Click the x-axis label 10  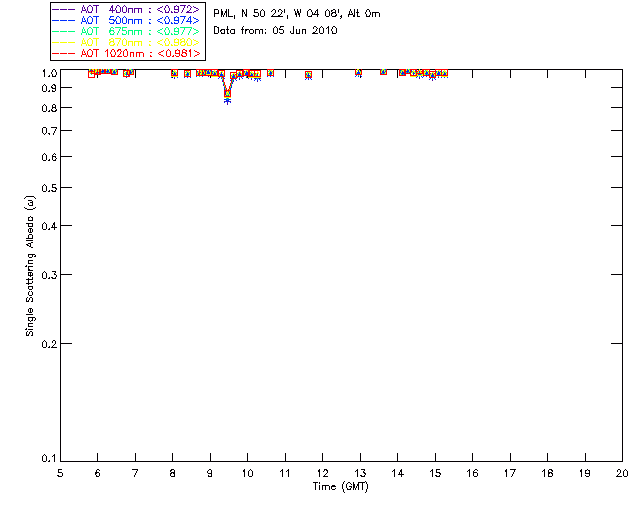pos(247,473)
